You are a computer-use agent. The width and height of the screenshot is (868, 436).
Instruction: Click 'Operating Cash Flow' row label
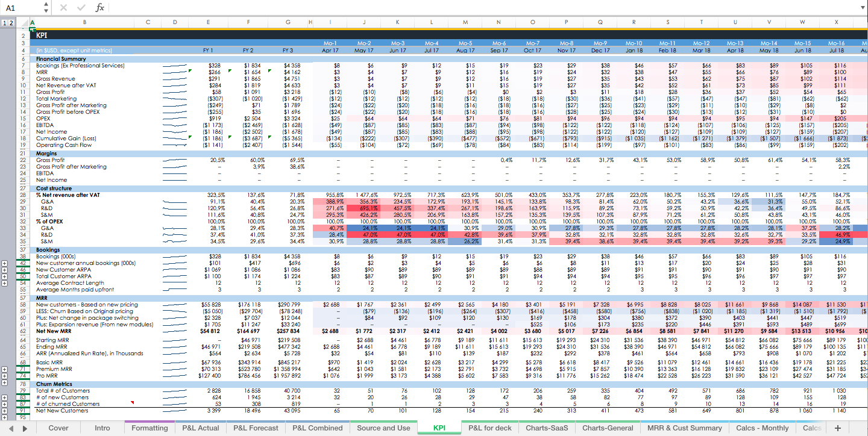(x=64, y=145)
